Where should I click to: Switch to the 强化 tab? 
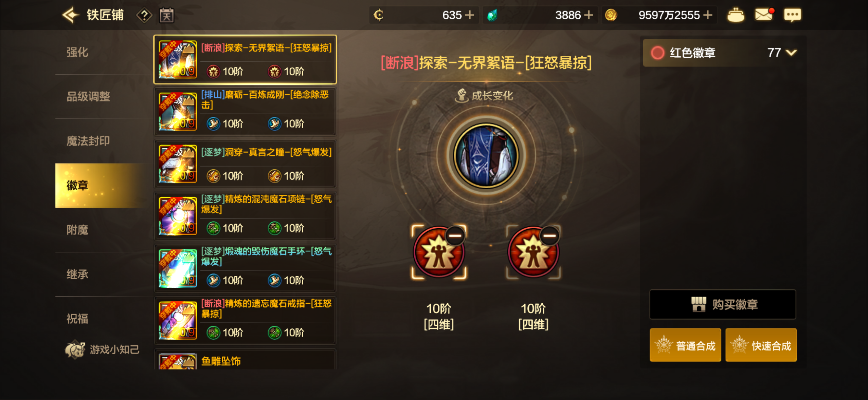pos(77,52)
